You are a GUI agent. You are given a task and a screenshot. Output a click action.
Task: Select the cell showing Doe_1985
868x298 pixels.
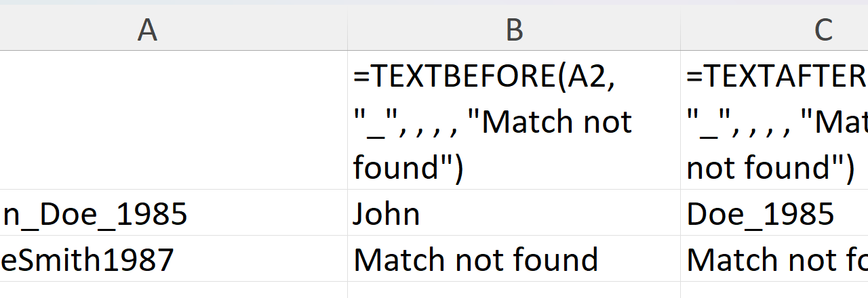760,214
